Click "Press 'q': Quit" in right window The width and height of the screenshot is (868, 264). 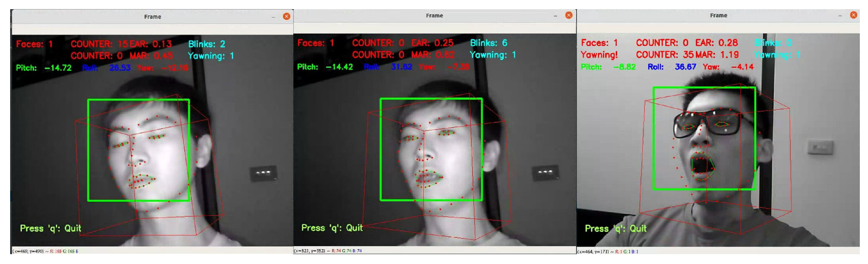pos(616,229)
